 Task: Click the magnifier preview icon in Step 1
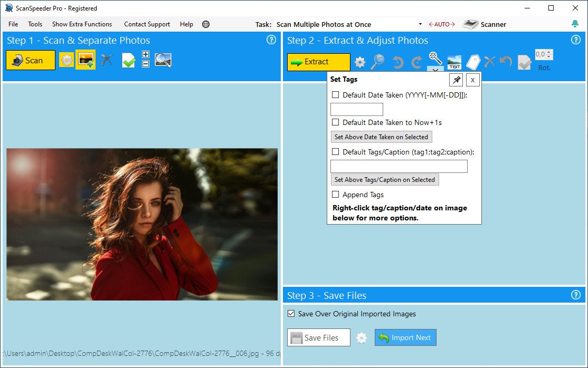[x=163, y=60]
